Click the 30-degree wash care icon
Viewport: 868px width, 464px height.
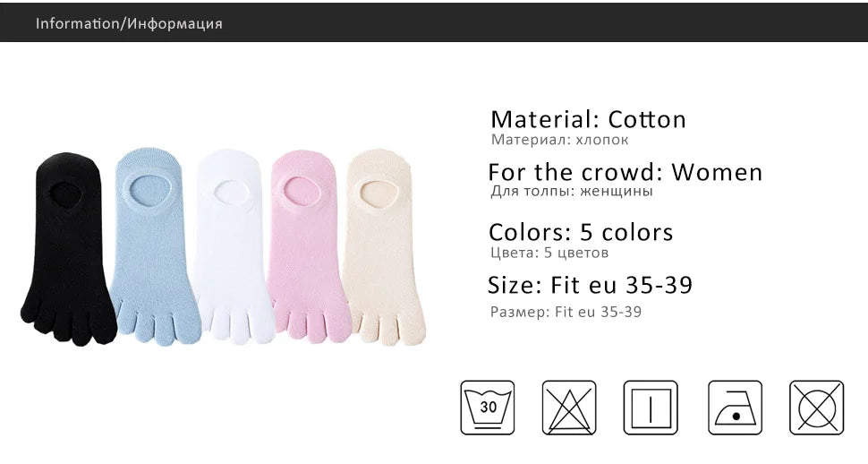[488, 408]
